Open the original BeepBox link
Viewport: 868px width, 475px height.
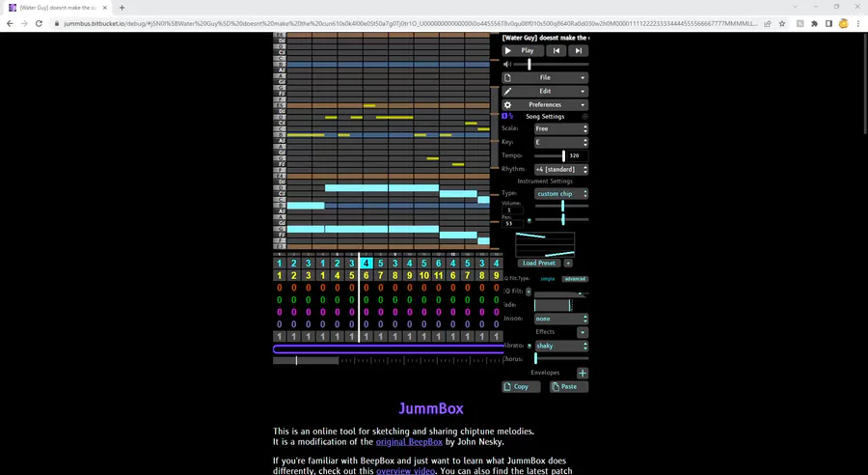(x=409, y=442)
